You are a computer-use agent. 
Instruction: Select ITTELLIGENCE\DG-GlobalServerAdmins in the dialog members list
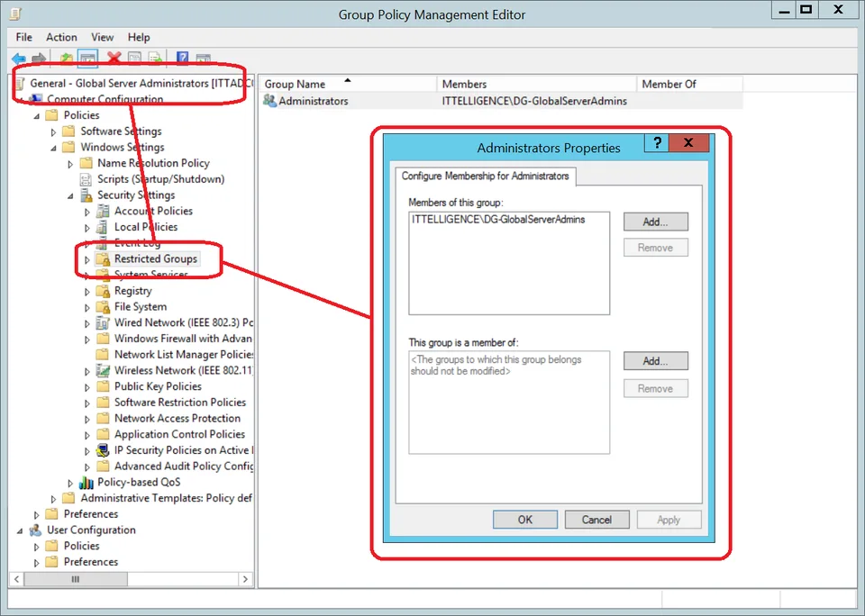click(498, 220)
